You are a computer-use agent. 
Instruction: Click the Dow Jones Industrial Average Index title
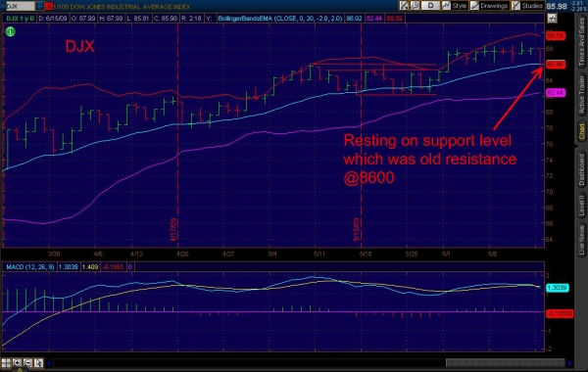(122, 7)
